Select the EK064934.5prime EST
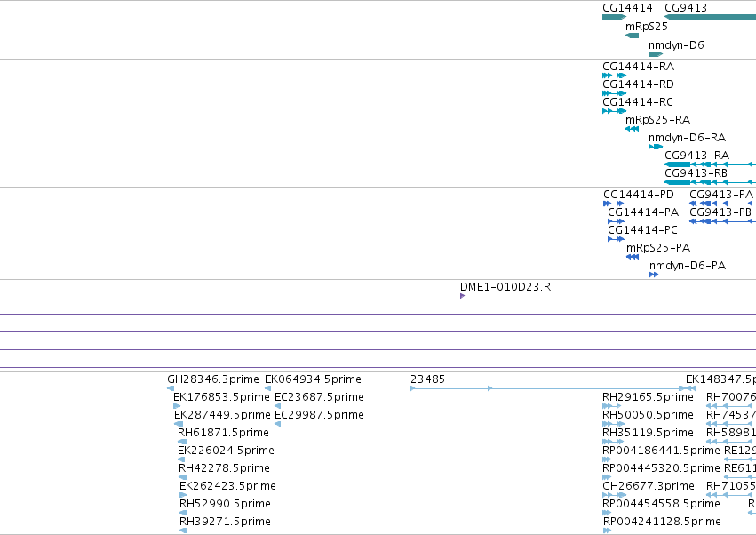The height and width of the screenshot is (535, 756). pos(268,389)
